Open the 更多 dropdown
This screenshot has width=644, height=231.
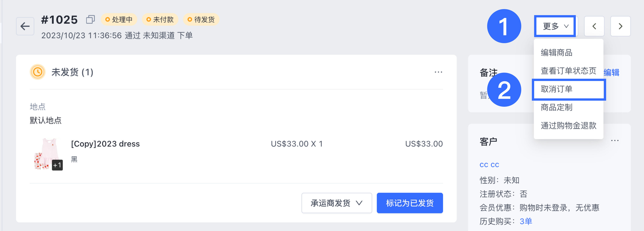(x=555, y=26)
